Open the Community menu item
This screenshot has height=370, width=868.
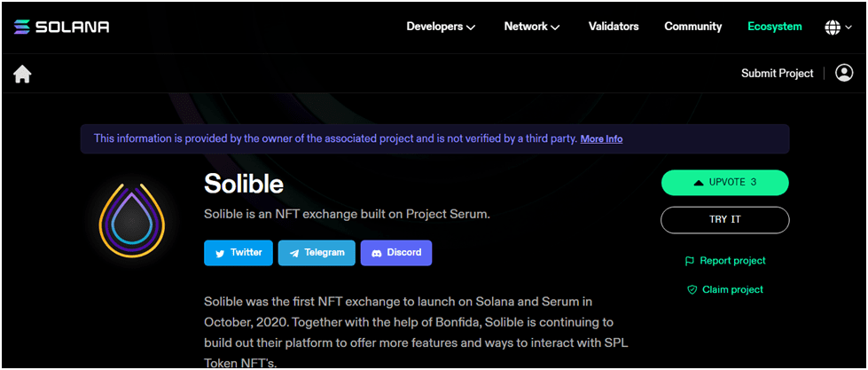(693, 27)
